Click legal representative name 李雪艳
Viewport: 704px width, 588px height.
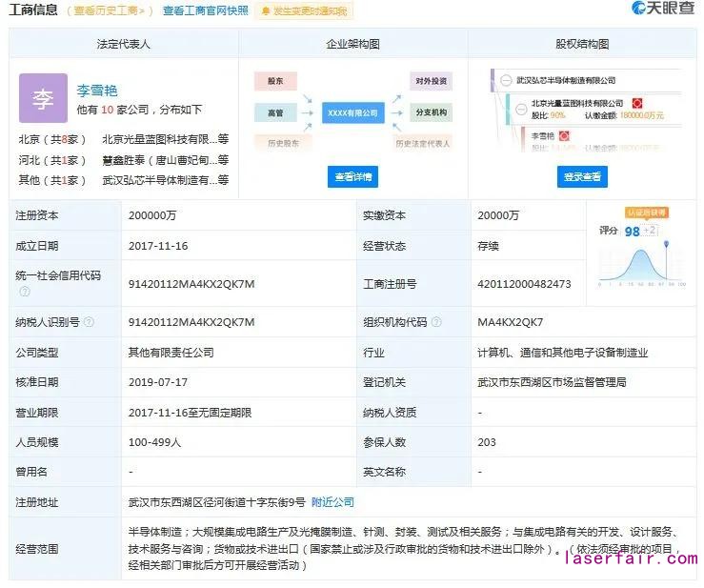pos(97,91)
